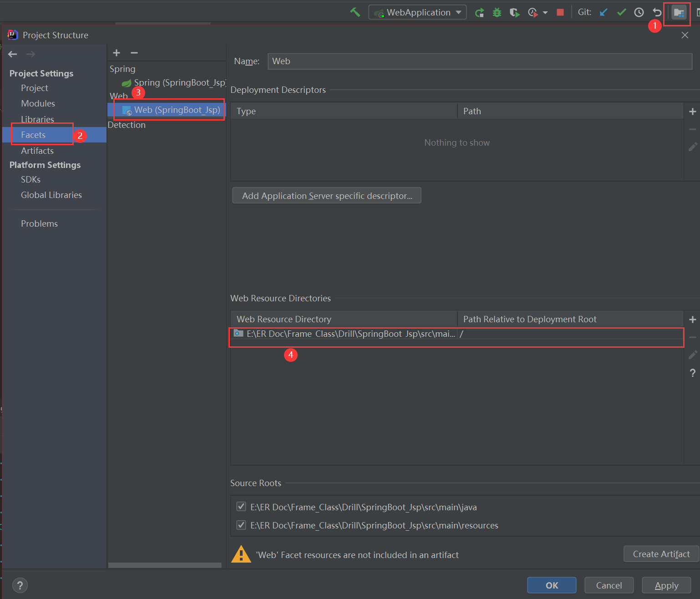Open the Problems section

coord(39,223)
